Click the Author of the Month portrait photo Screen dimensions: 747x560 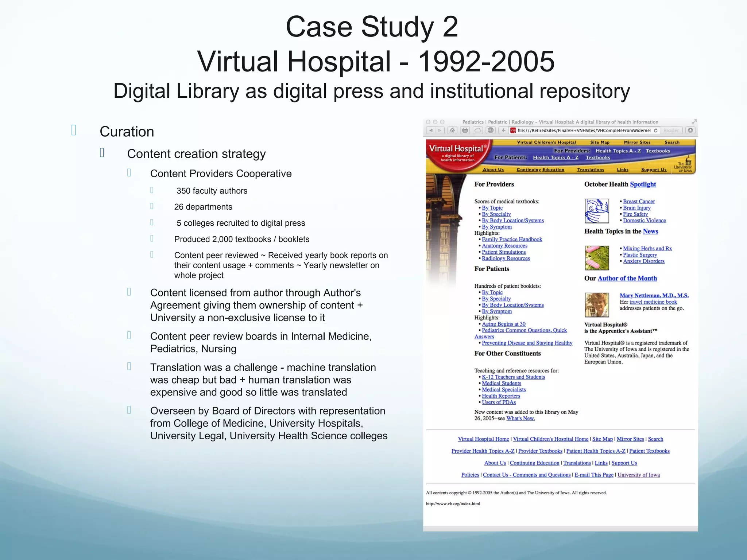pos(597,305)
